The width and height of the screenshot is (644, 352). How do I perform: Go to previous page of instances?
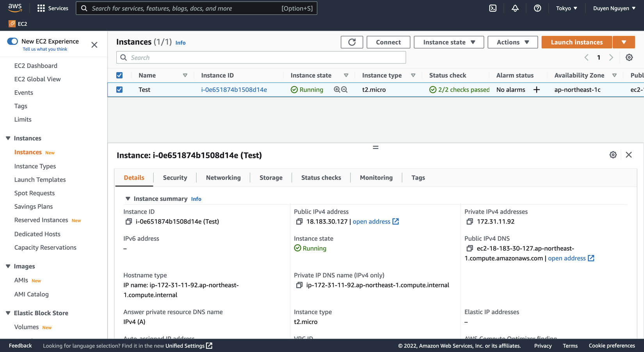point(586,57)
